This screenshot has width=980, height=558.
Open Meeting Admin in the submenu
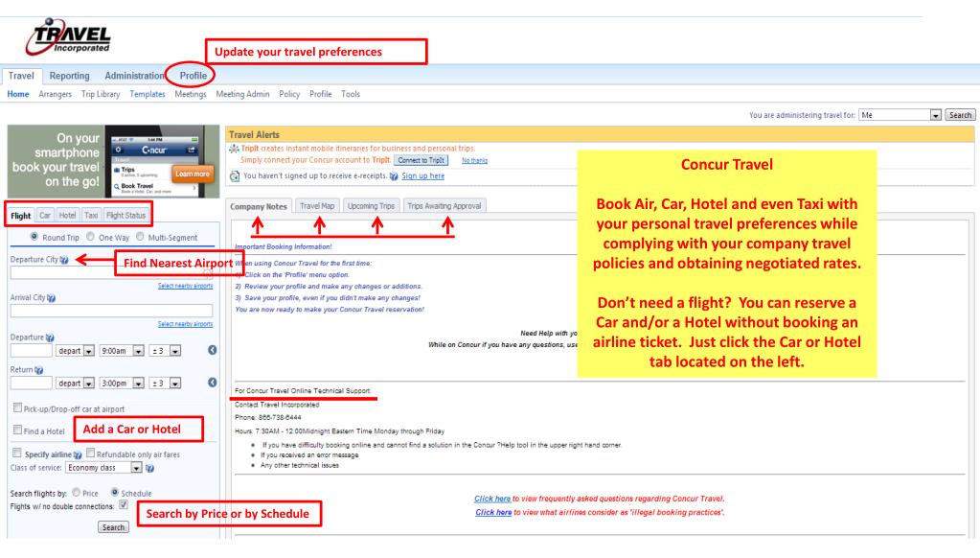pos(242,94)
